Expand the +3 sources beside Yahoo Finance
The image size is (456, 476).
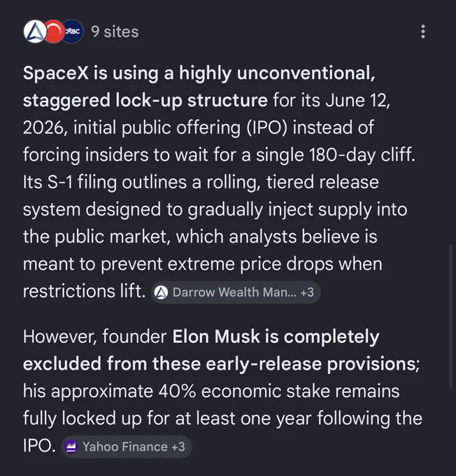[x=178, y=447]
